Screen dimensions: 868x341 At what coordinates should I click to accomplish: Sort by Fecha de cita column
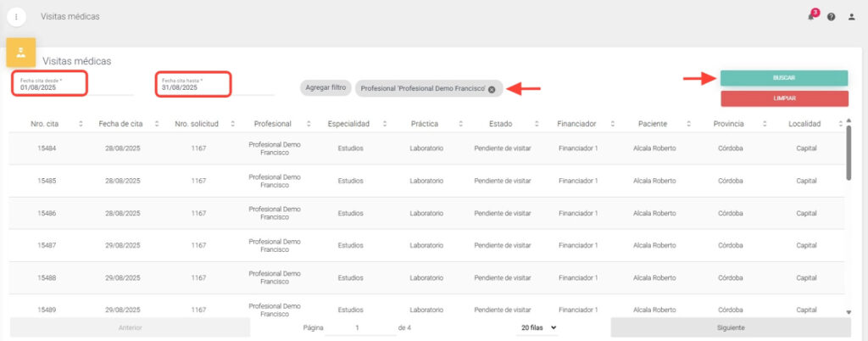[x=120, y=124]
